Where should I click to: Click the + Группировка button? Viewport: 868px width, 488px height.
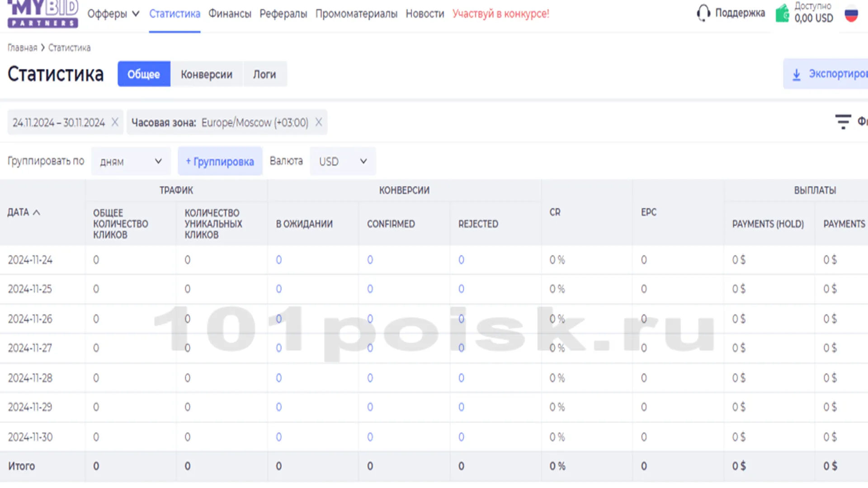(220, 161)
